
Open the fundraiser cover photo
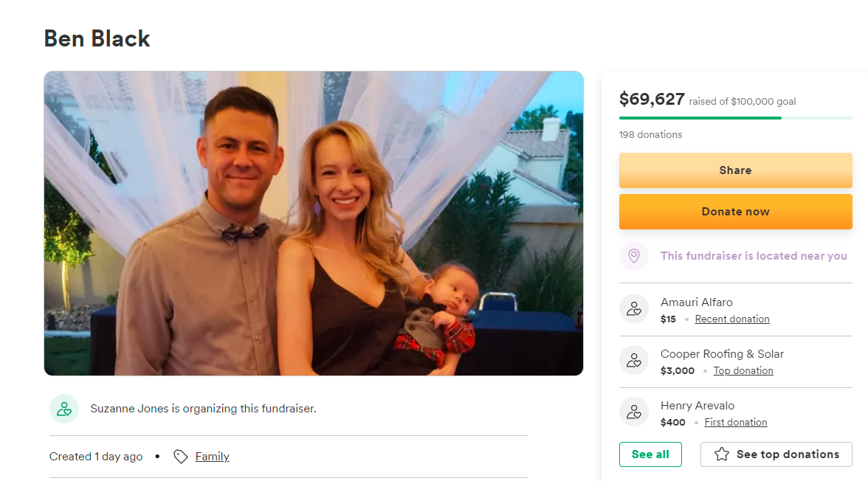314,224
